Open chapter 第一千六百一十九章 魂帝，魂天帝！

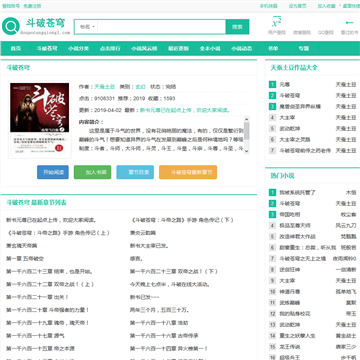tap(48, 323)
